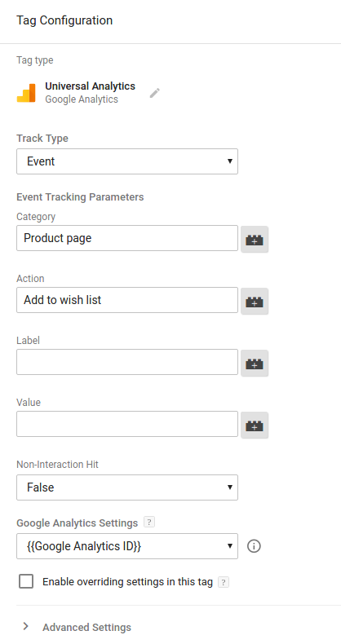
Task: Click into the empty Value input field
Action: click(x=127, y=424)
